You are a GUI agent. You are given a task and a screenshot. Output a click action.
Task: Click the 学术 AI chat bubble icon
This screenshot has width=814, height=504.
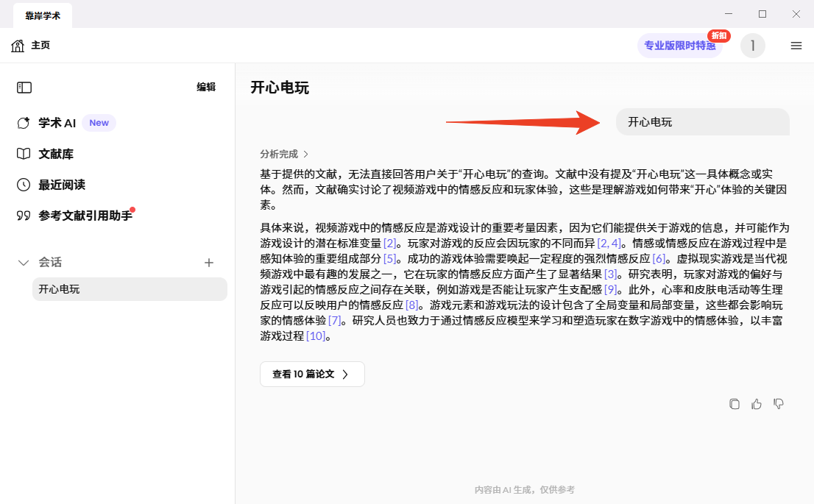24,123
